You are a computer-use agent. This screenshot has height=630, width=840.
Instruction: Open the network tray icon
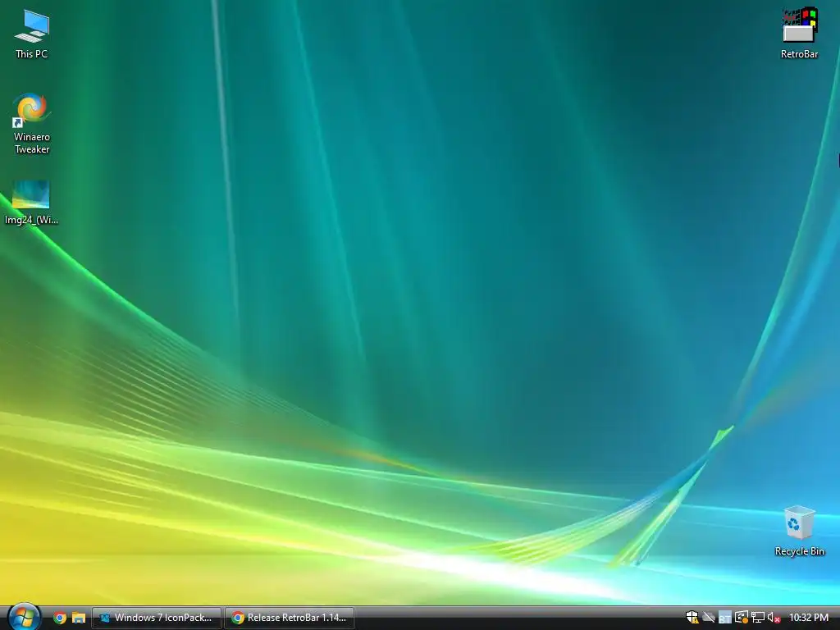757,618
